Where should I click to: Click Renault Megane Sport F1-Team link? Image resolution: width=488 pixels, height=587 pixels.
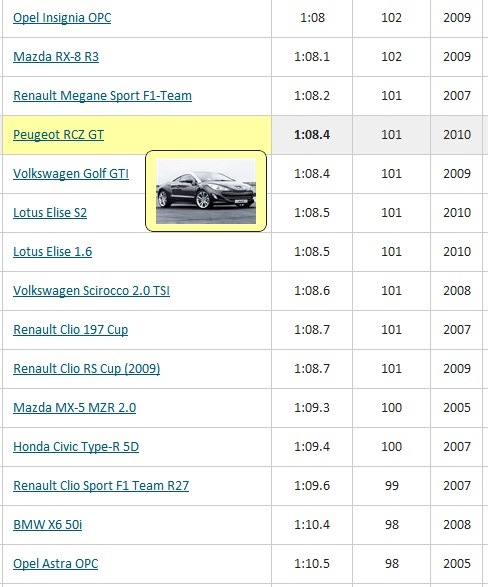(103, 95)
